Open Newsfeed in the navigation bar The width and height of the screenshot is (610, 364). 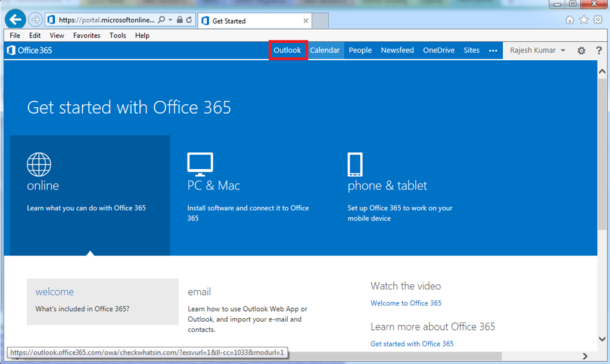(397, 50)
